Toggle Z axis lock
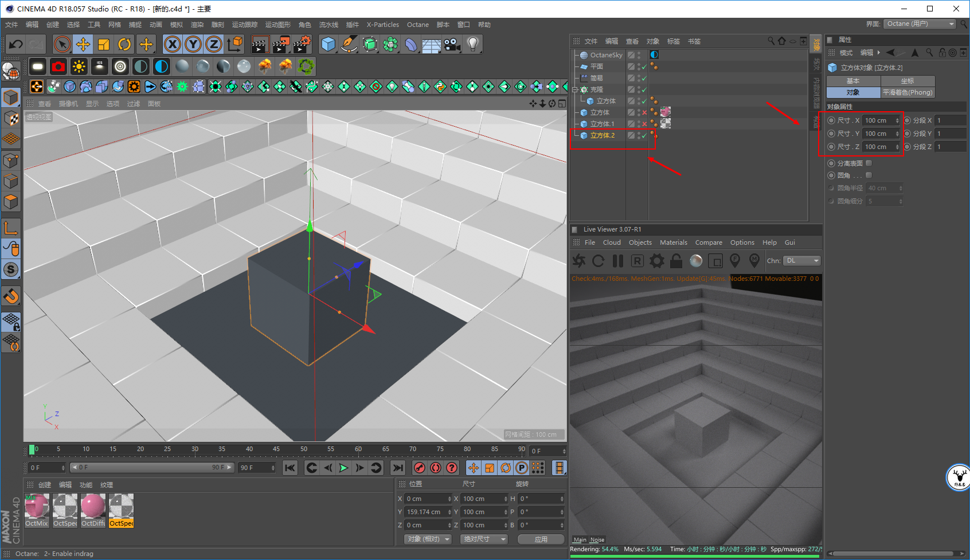 (214, 44)
